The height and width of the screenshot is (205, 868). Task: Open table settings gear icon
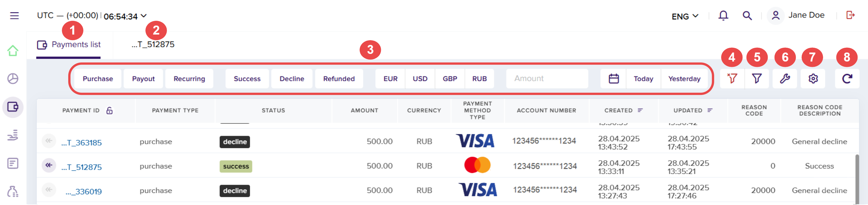pyautogui.click(x=813, y=79)
